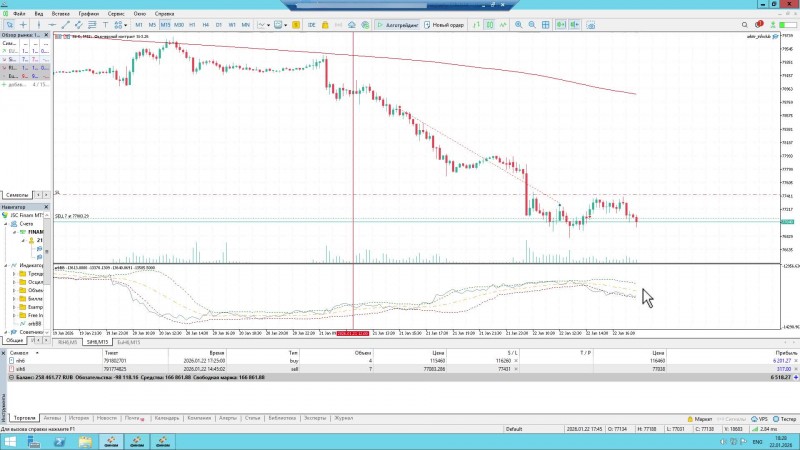Toggle the Автотрейдинг button
This screenshot has width=800, height=450.
pos(397,24)
